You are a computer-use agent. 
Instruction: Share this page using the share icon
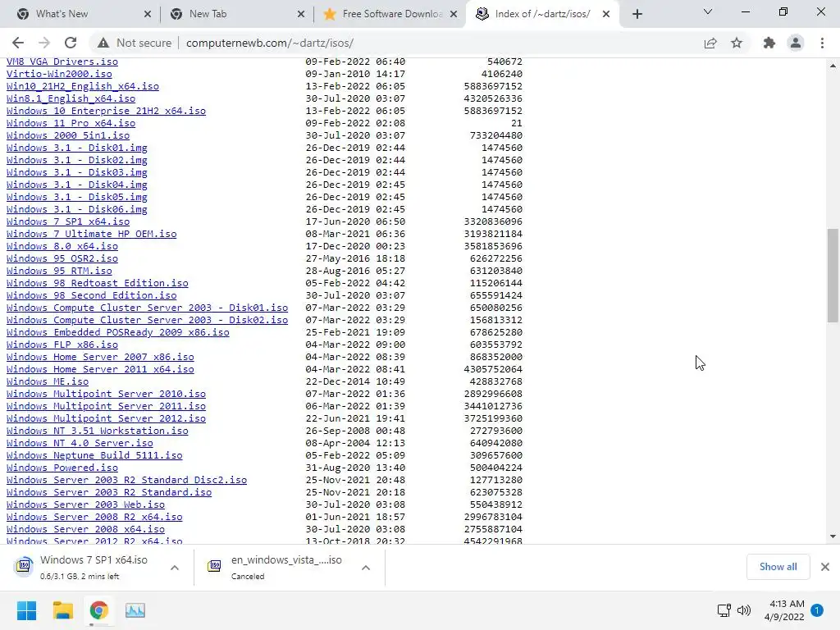point(710,43)
